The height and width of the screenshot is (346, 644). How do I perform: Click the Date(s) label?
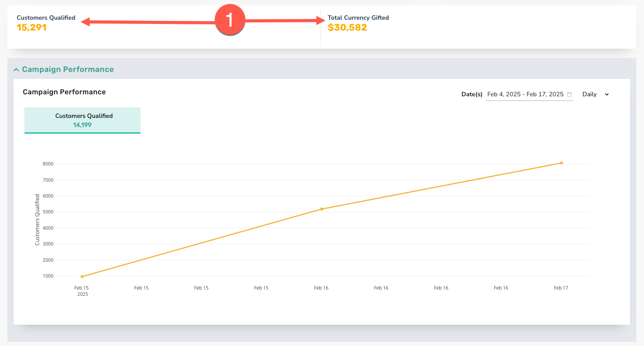[x=472, y=94]
